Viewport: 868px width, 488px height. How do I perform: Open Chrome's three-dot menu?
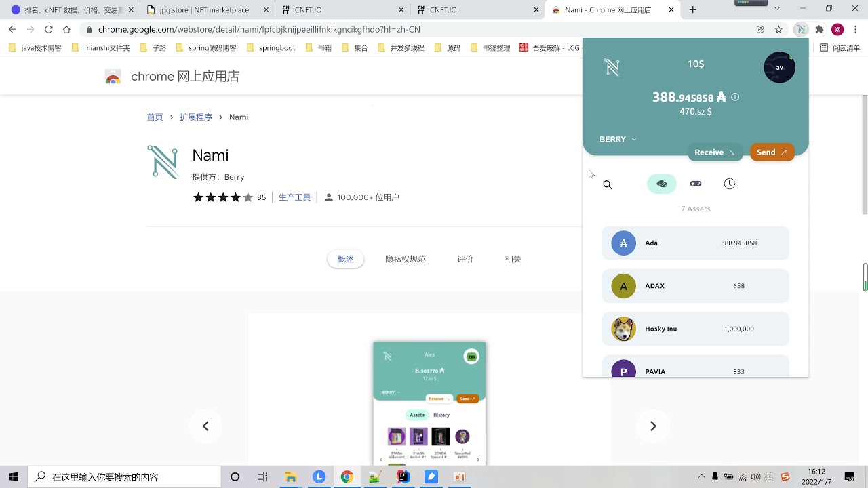pyautogui.click(x=856, y=29)
